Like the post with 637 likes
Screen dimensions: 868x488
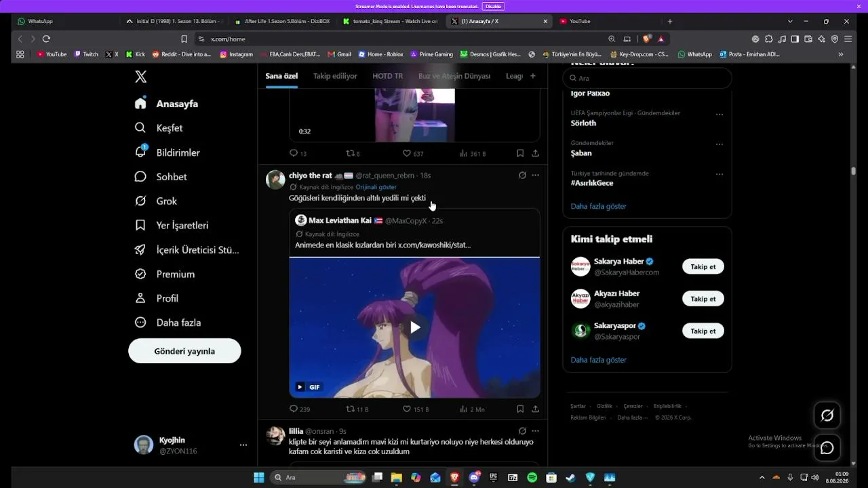[413, 154]
